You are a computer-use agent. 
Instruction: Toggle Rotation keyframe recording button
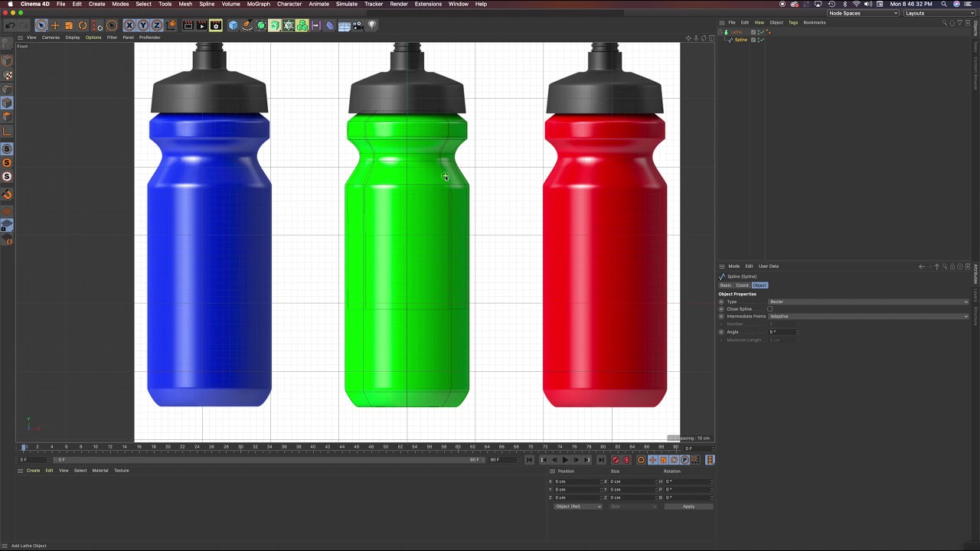[x=674, y=460]
